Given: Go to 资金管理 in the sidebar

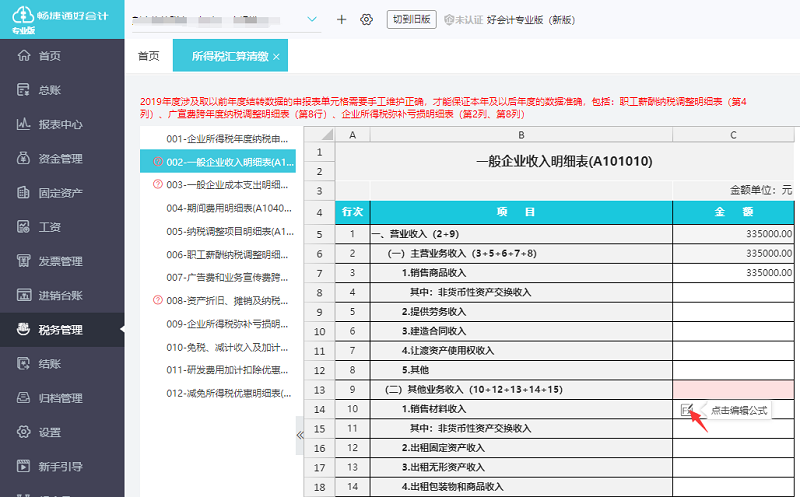Looking at the screenshot, I should point(59,159).
